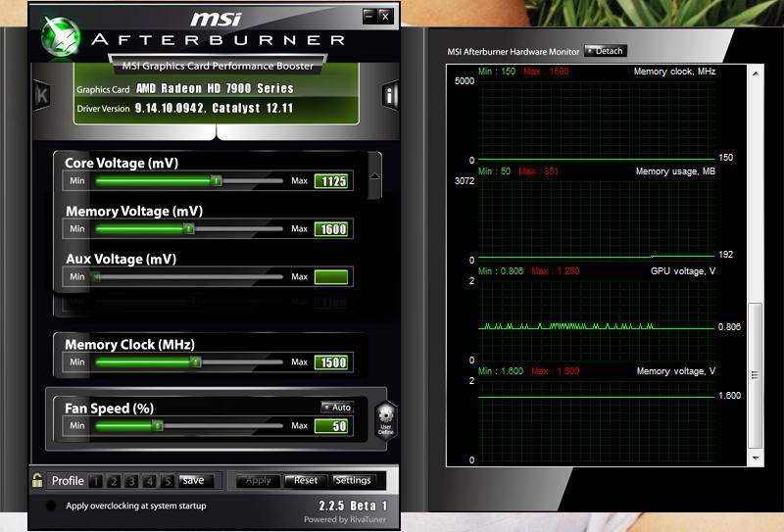Screen dimensions: 784x532
Task: Click the Memory Voltage value field 1600
Action: [331, 229]
